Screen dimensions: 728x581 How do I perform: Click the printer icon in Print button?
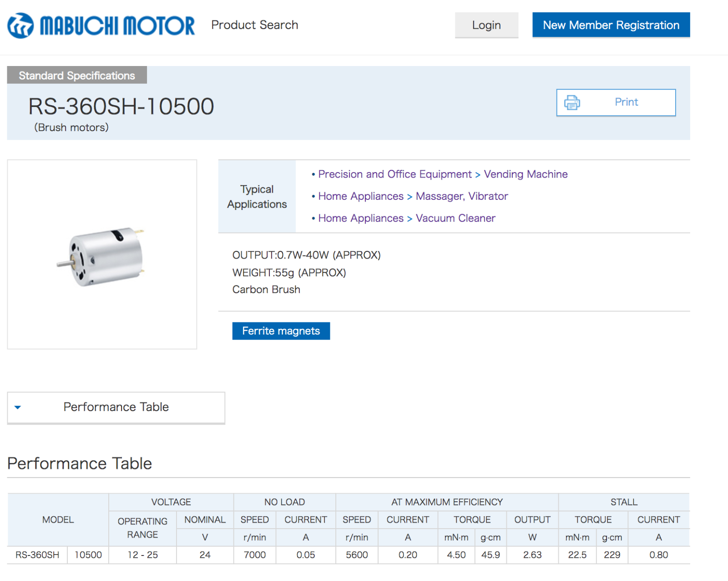572,102
